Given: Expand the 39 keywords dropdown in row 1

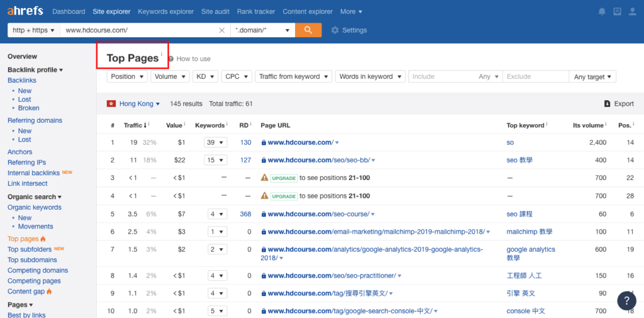Looking at the screenshot, I should 216,142.
